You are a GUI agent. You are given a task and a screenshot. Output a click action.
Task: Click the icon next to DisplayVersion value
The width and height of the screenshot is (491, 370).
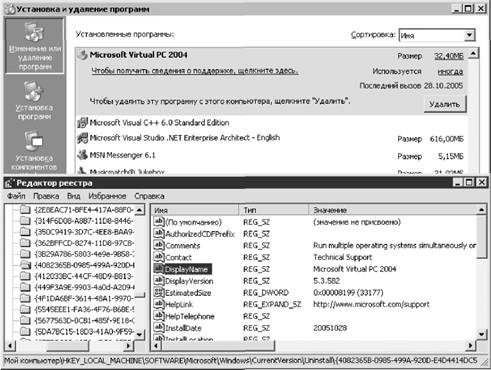click(x=159, y=281)
